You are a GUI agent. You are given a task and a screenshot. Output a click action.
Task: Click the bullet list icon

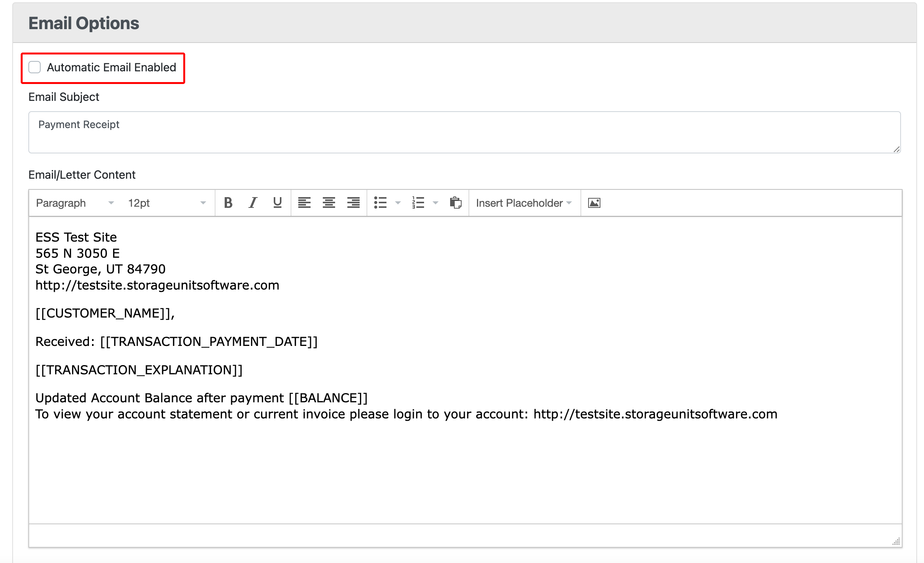[380, 202]
